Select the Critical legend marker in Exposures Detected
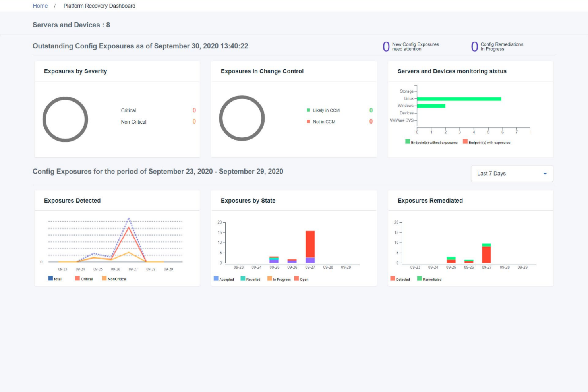Viewport: 588px width, 392px height. [x=77, y=279]
